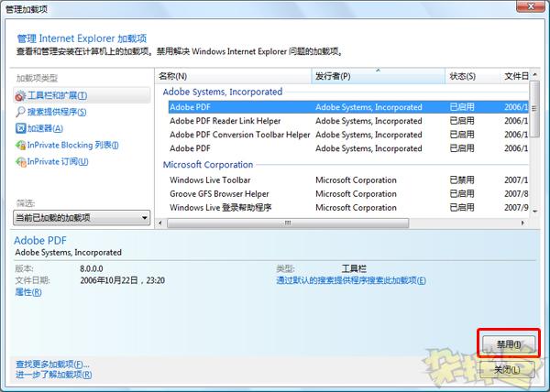Click the Accelerators icon
This screenshot has width=550, height=392.
point(21,128)
